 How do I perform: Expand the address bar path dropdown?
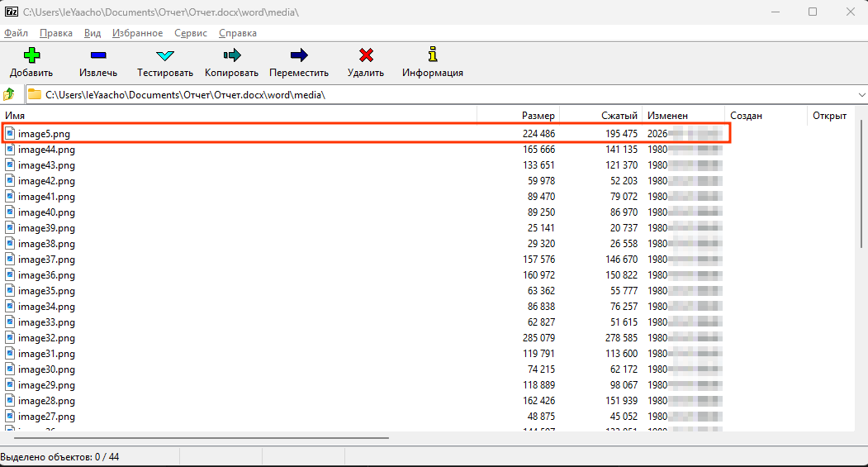click(x=861, y=95)
